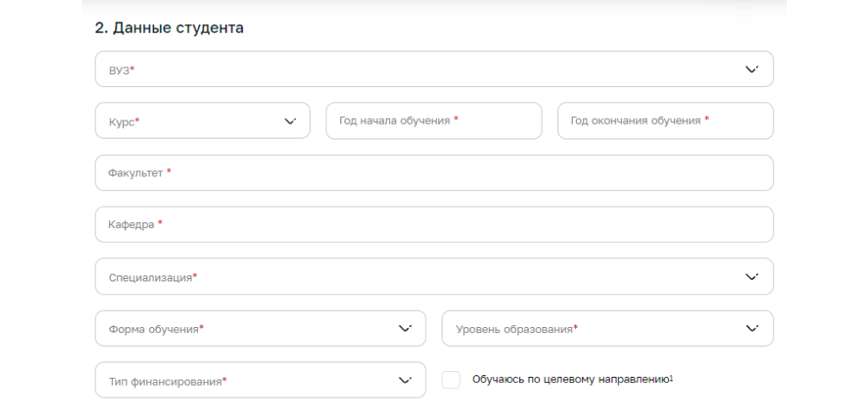Click into the Кафедра input field
The image size is (868, 420).
click(433, 225)
